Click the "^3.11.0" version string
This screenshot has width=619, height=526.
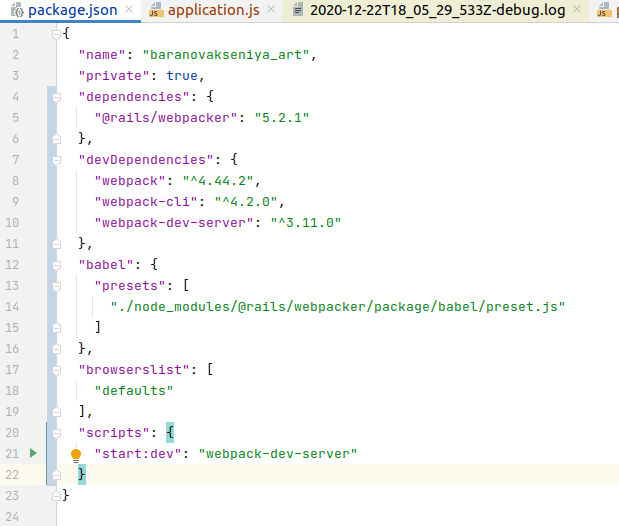pyautogui.click(x=306, y=223)
